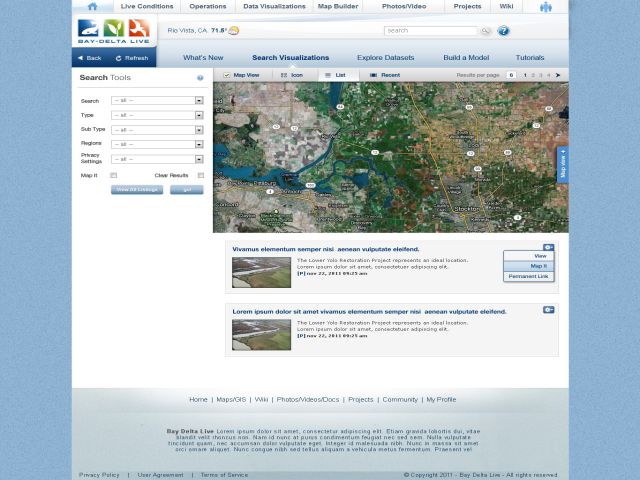The width and height of the screenshot is (640, 480).
Task: Open the Sub Type dropdown
Action: coord(157,130)
